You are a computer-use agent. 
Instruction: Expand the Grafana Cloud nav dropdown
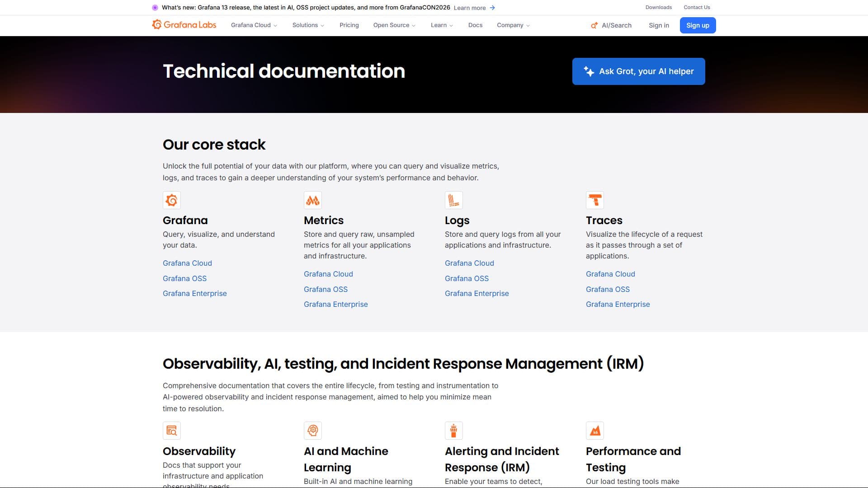point(254,25)
